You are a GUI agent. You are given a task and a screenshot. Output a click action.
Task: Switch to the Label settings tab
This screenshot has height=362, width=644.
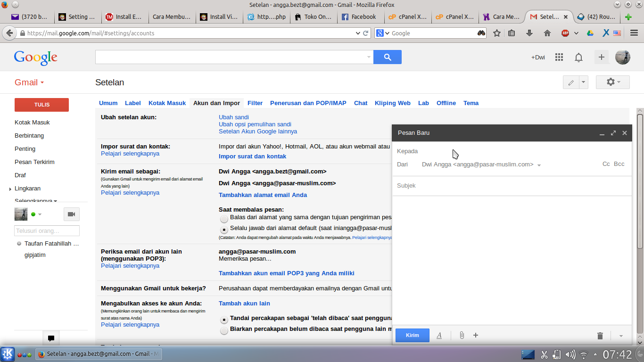[x=133, y=103]
